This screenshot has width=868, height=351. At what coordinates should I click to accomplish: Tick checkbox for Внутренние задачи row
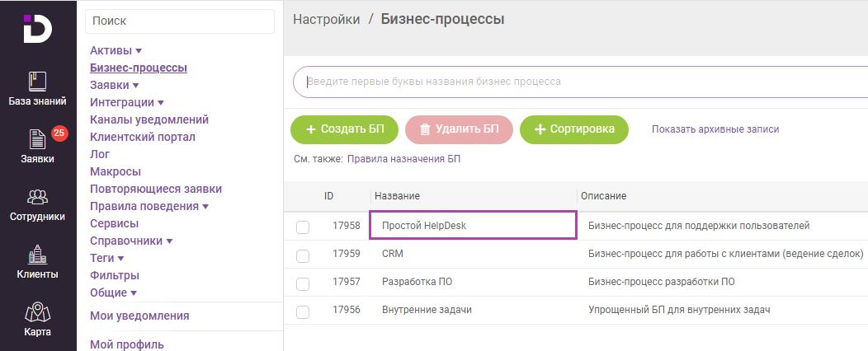303,311
